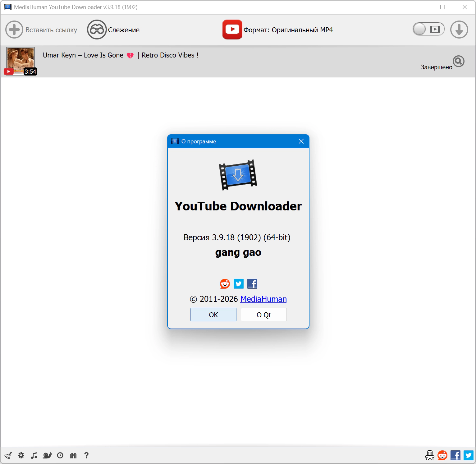Click the Вставить ссылку paste link button
Image resolution: width=476 pixels, height=464 pixels.
[x=41, y=30]
